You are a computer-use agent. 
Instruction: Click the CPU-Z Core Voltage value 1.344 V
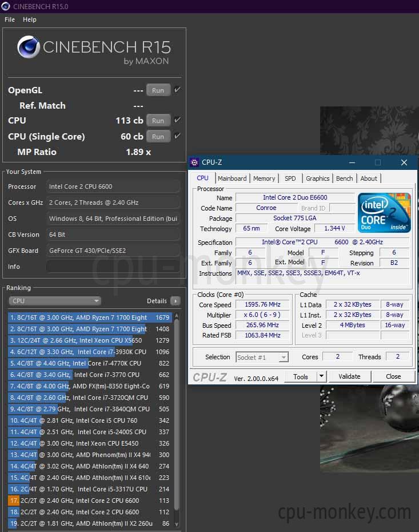tap(334, 229)
